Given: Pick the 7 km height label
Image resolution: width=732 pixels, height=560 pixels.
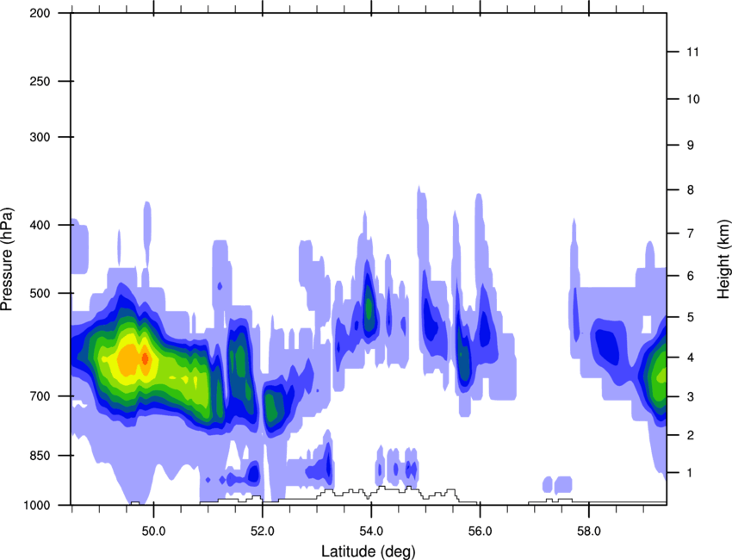Looking at the screenshot, I should coord(690,233).
